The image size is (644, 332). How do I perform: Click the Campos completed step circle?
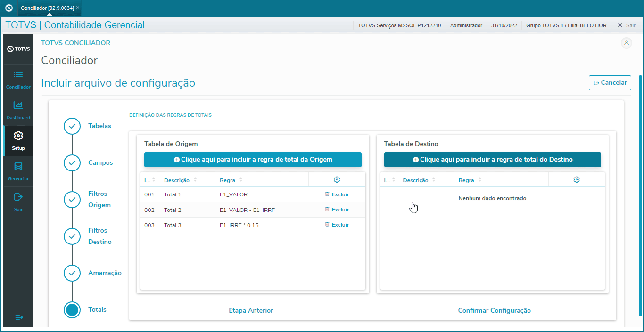click(72, 163)
